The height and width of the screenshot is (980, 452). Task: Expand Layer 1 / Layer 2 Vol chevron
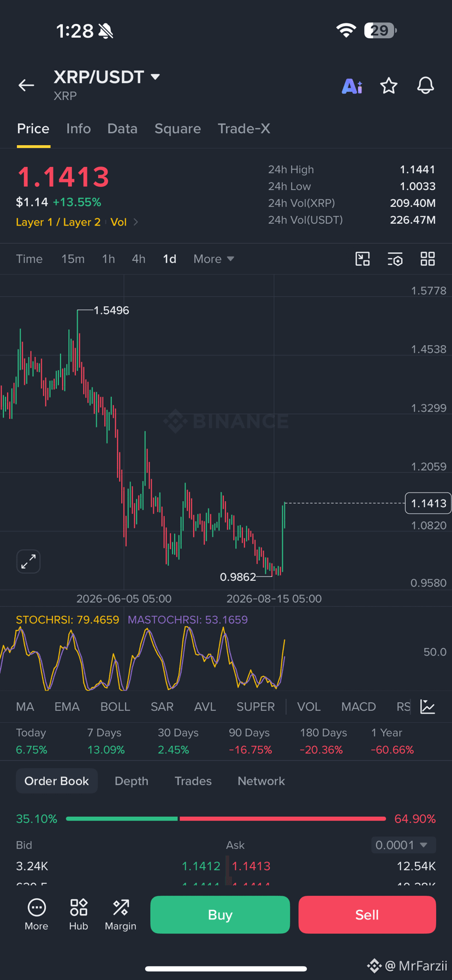[x=136, y=222]
